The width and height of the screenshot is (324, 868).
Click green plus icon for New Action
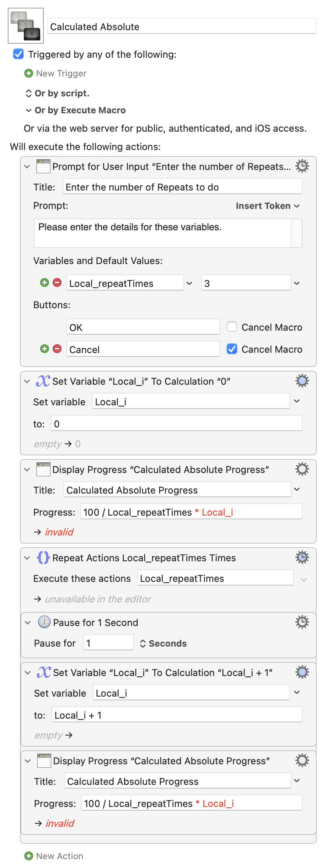pyautogui.click(x=29, y=856)
